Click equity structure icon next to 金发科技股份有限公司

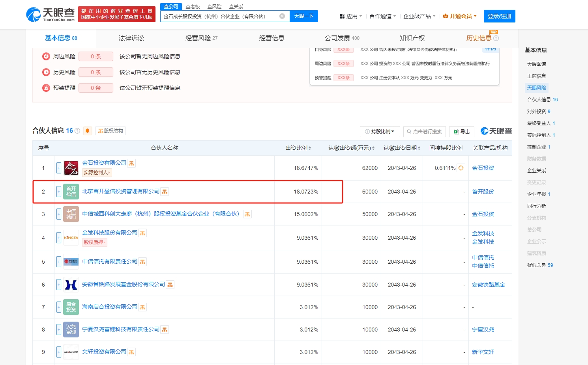click(142, 233)
